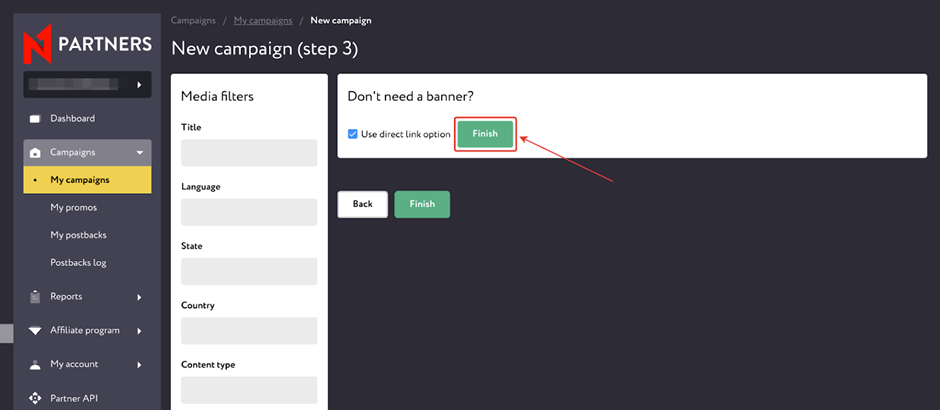Open My promos in sidebar

point(73,208)
